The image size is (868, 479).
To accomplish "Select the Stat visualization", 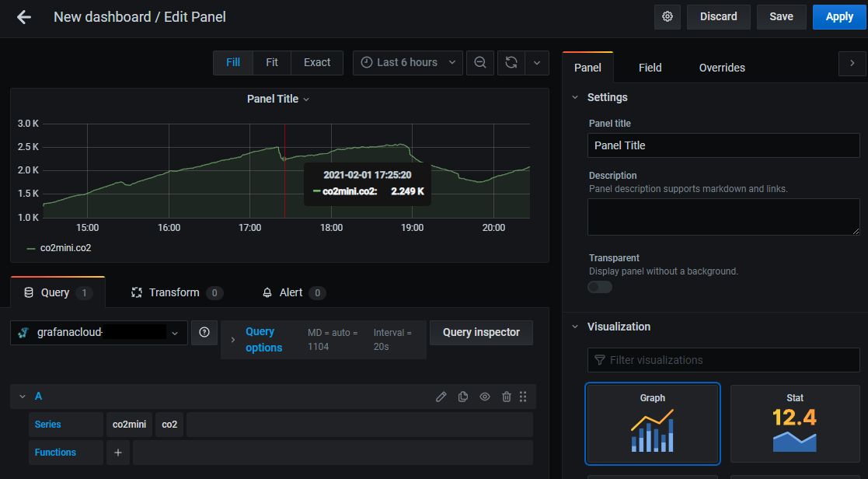I will 795,424.
